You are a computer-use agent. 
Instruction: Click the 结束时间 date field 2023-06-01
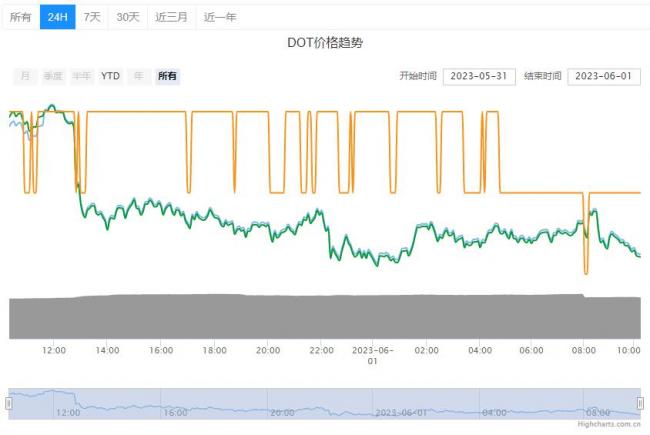(603, 76)
